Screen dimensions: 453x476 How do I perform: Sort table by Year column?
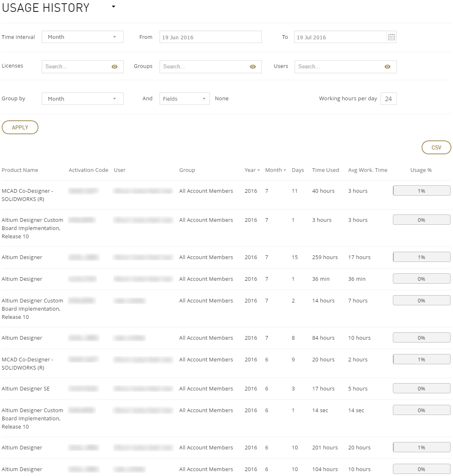click(x=252, y=170)
